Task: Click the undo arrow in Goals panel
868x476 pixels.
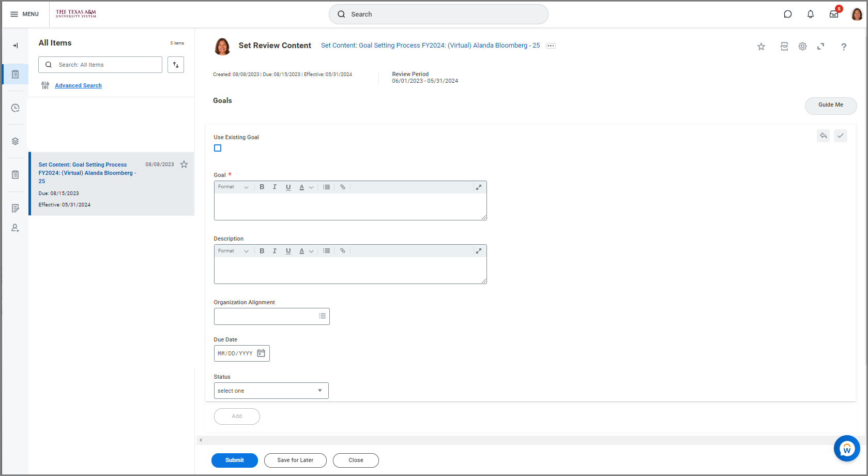Action: pyautogui.click(x=823, y=136)
